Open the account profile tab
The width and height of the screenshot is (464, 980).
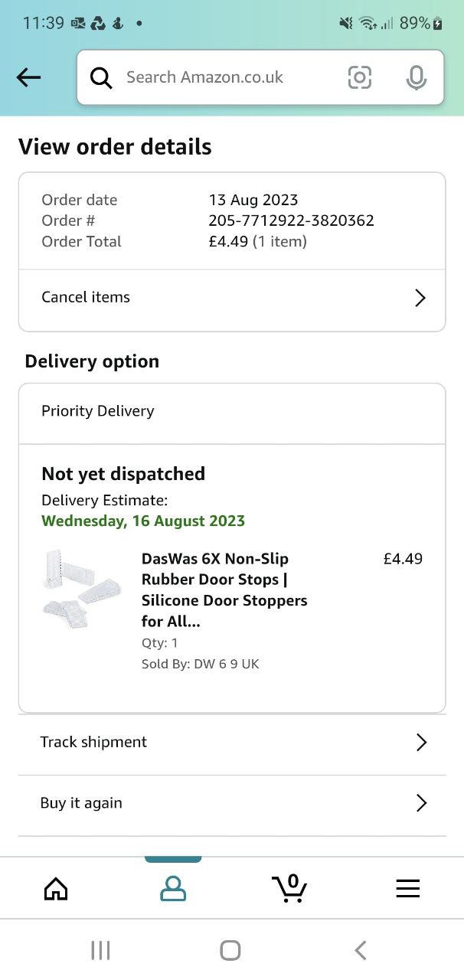point(173,888)
